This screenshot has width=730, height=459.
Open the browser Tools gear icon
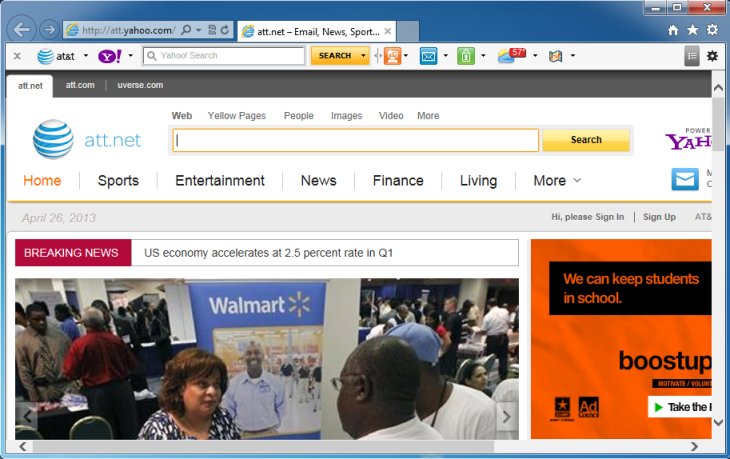tap(712, 30)
